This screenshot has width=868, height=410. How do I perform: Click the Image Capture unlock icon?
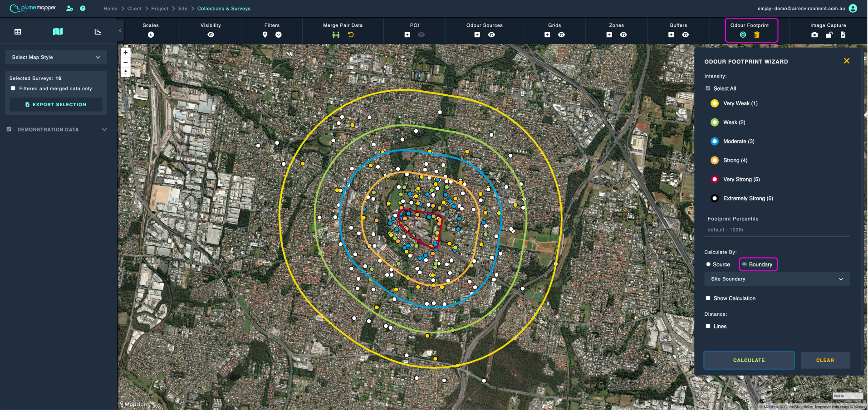[x=829, y=35]
